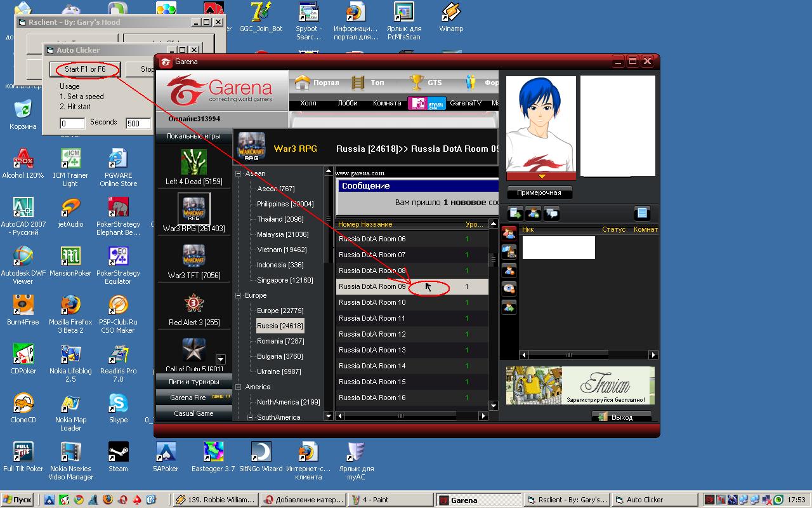Click the 500 milliseconds field in Auto Clicker
The image size is (812, 508).
138,123
